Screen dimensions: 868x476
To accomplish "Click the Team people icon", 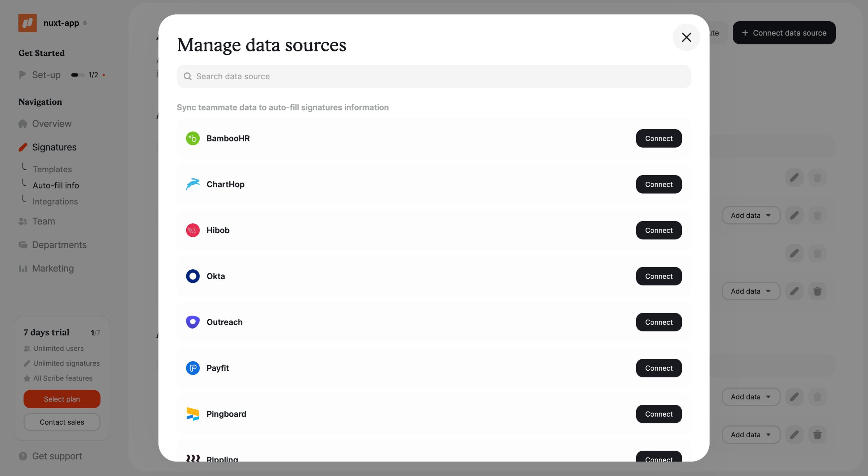I will click(23, 221).
